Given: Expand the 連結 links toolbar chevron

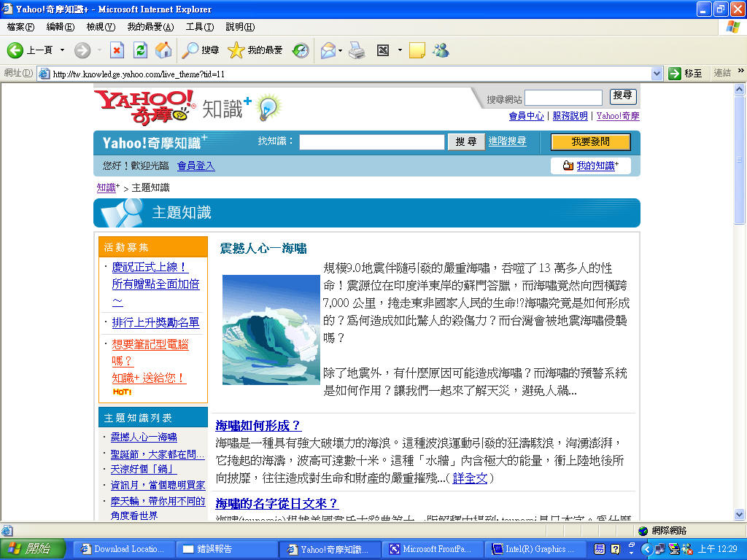Looking at the screenshot, I should click(x=741, y=71).
